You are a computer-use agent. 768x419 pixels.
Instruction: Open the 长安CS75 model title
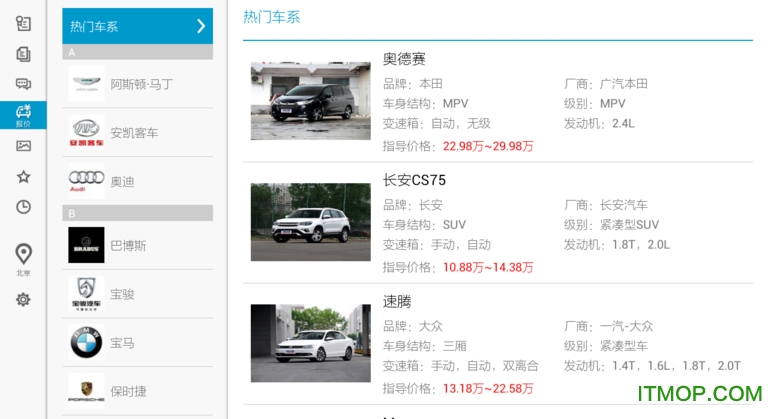414,180
